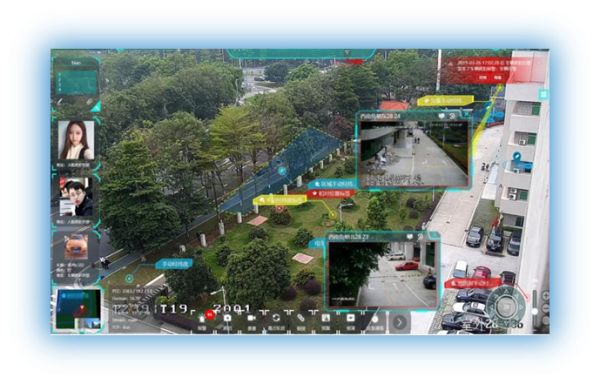
Task: Open the alarm bell icon with red badge
Action: pos(203,319)
